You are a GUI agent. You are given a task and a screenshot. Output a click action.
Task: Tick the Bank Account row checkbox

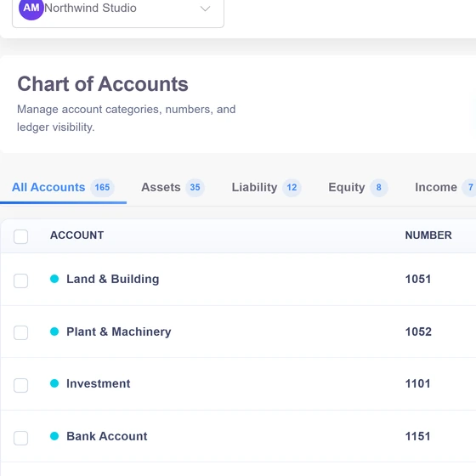21,438
